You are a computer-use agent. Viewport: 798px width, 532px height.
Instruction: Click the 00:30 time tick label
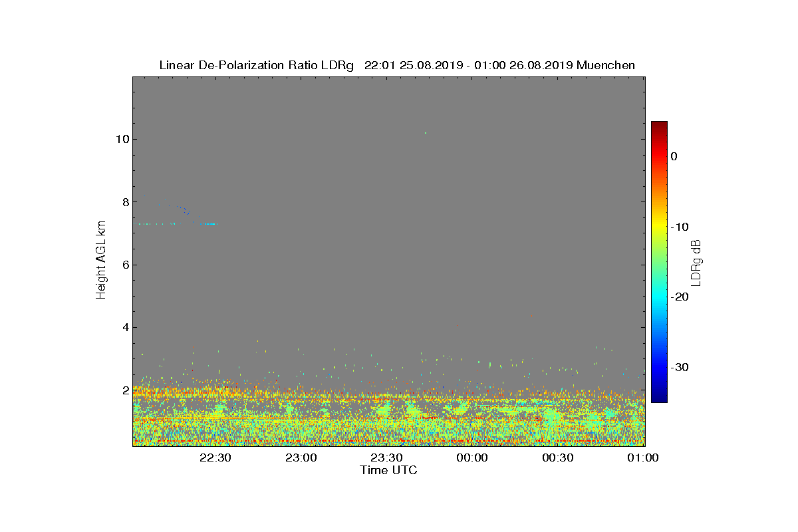558,458
